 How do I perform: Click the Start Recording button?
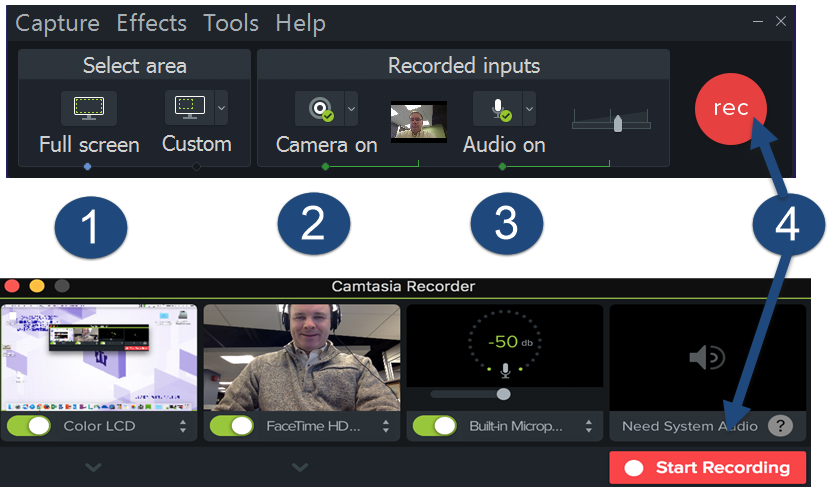point(708,467)
